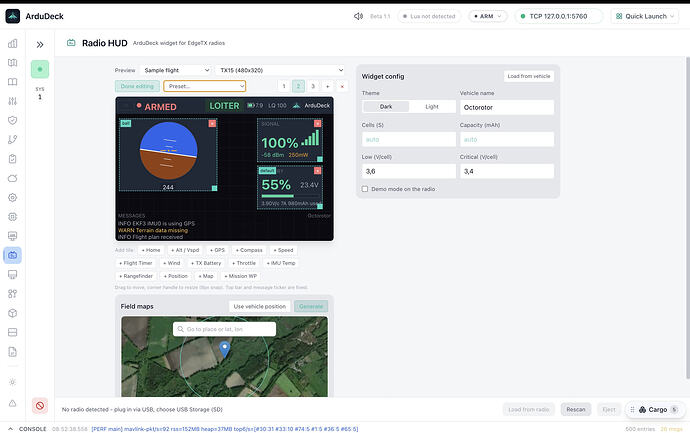Remove the attitude ball tile

(x=212, y=124)
